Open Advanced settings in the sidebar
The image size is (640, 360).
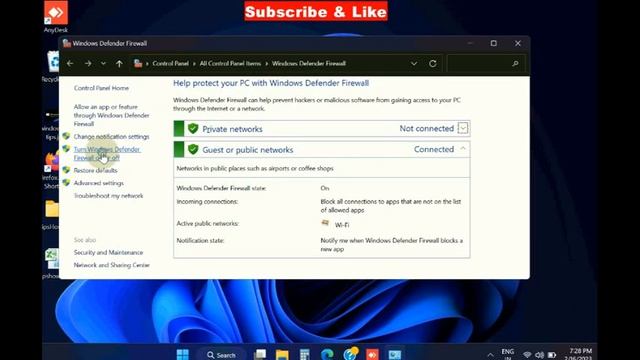(99, 183)
